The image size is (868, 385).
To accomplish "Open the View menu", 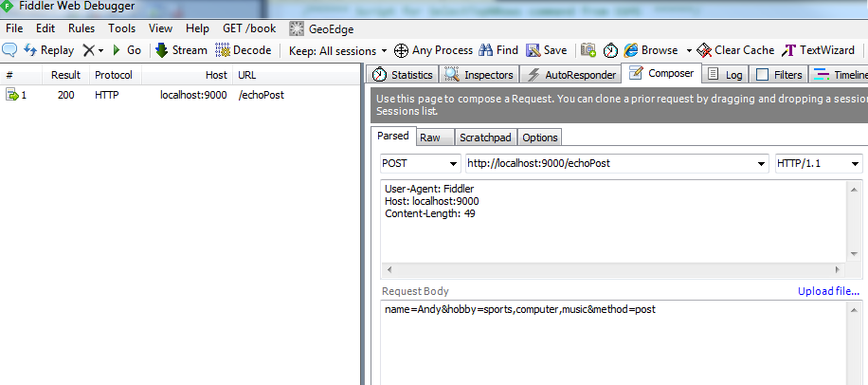I will tap(160, 28).
